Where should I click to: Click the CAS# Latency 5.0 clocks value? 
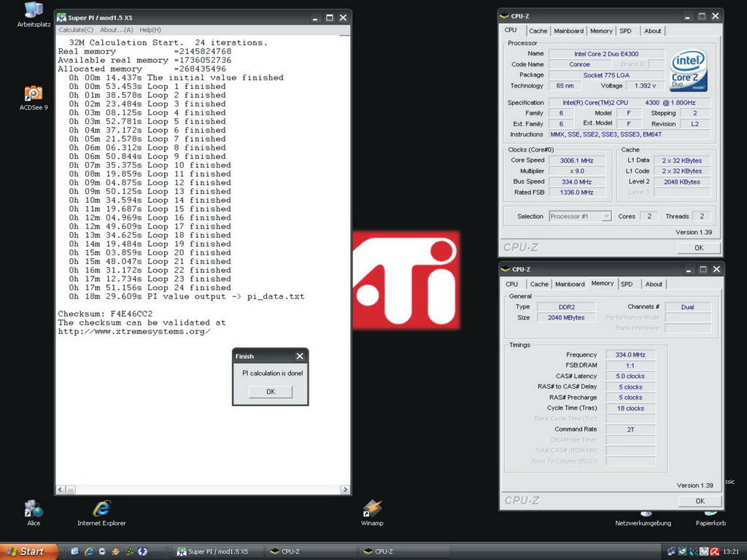630,376
